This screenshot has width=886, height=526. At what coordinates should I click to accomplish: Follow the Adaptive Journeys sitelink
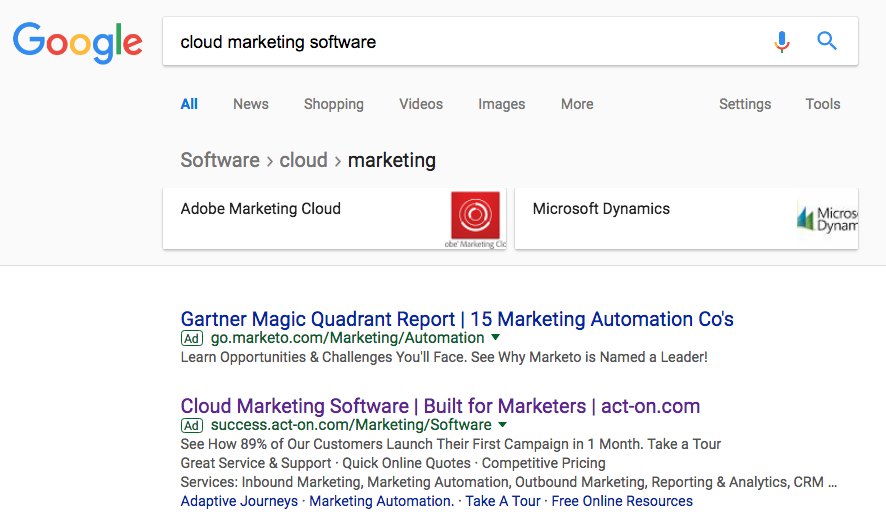tap(239, 501)
